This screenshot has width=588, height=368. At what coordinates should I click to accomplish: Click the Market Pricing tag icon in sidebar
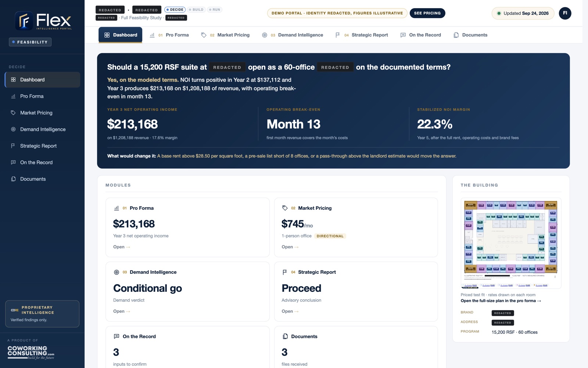pyautogui.click(x=13, y=113)
